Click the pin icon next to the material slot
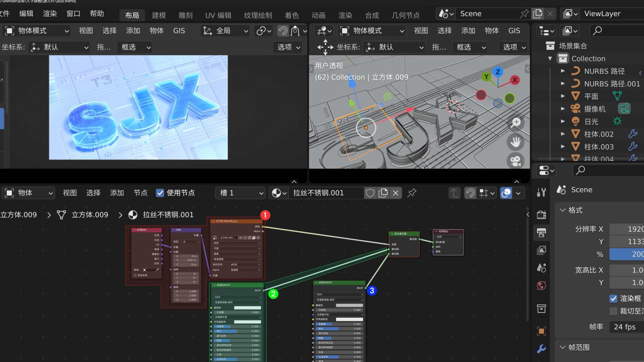Screen dimensions: 644x362 pyautogui.click(x=412, y=193)
